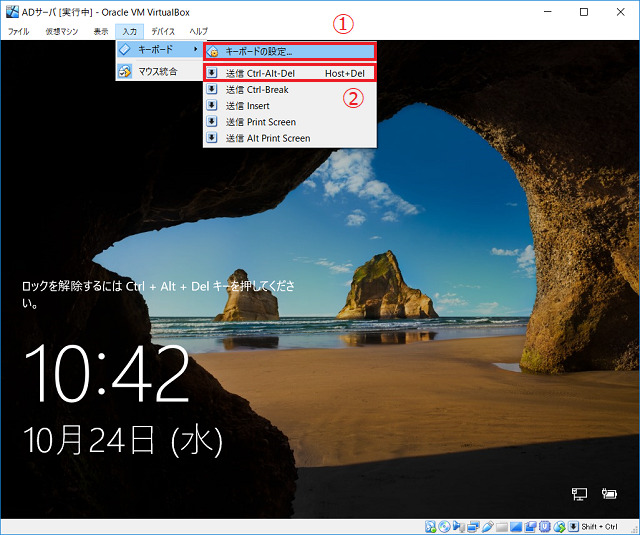640x535 pixels.
Task: Click the 10:42 lock screen clock
Action: pyautogui.click(x=107, y=373)
